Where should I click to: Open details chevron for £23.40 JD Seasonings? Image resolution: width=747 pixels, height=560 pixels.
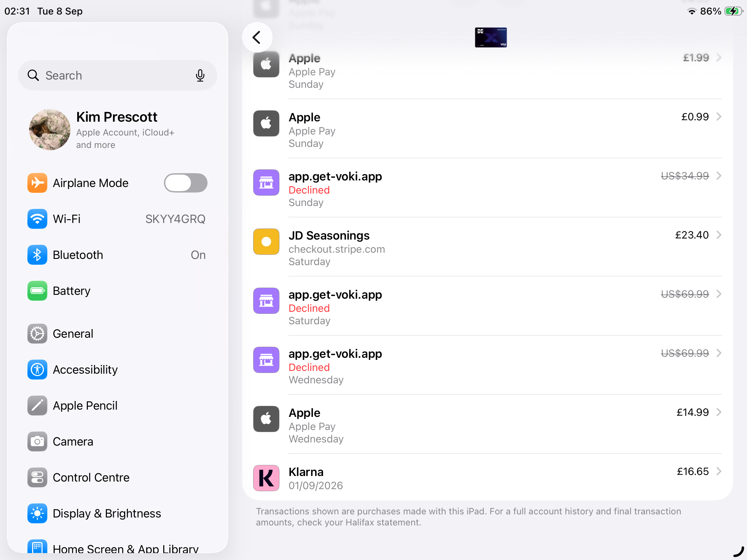pos(719,235)
